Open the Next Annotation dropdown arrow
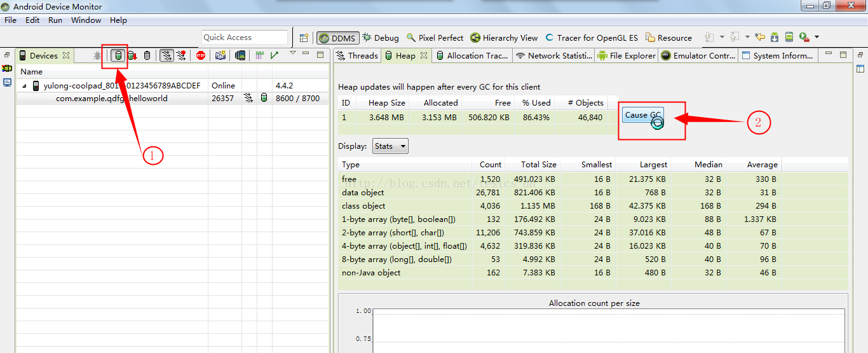 (722, 38)
